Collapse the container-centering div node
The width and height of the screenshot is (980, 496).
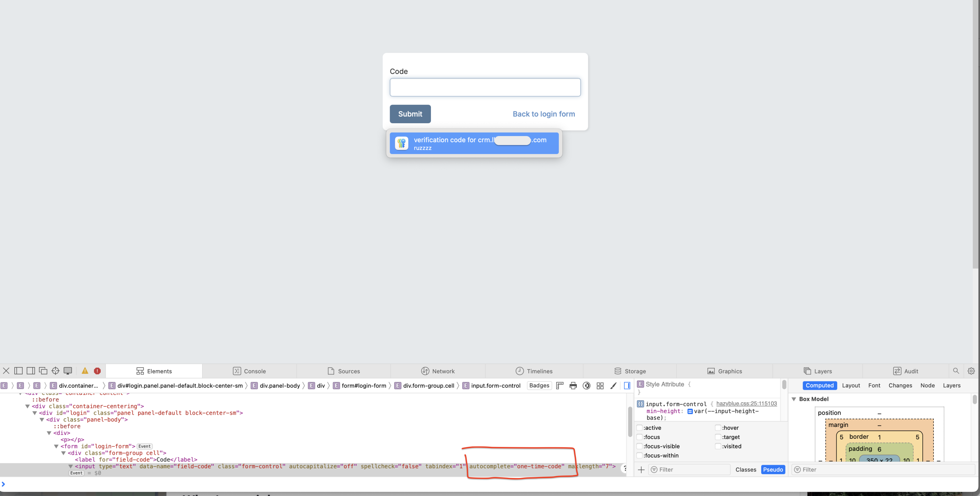click(27, 406)
